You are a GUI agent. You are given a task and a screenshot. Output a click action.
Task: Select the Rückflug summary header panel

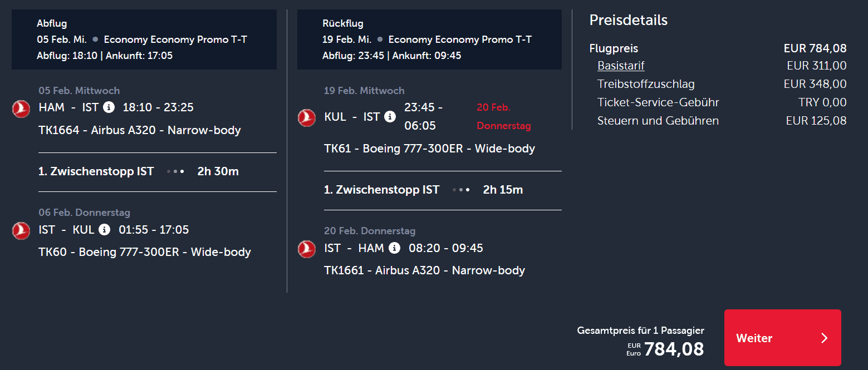pos(429,40)
